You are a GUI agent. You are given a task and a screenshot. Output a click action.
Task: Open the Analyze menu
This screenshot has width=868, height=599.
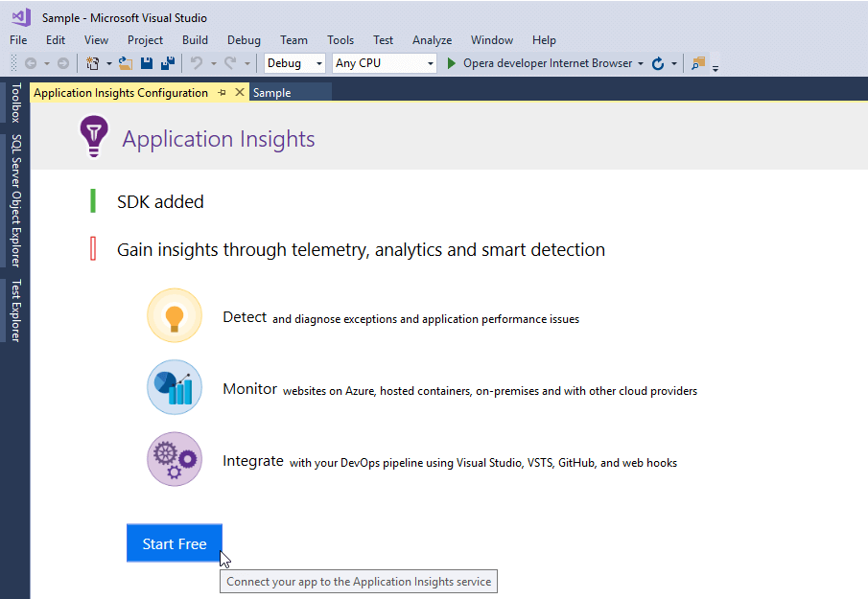pos(432,40)
